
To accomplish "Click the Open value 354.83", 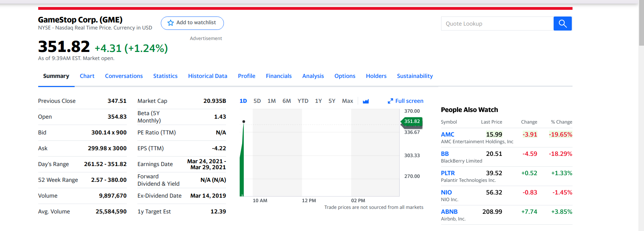I will tap(117, 117).
